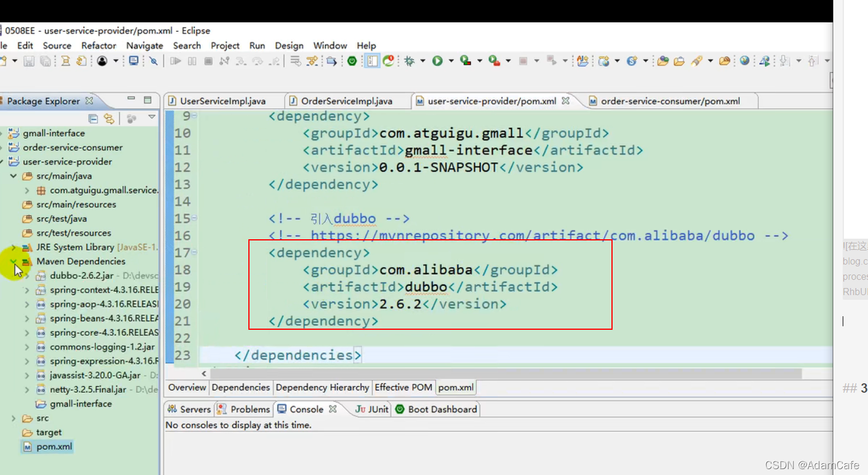Collapse the Maven Dependencies node

14,261
